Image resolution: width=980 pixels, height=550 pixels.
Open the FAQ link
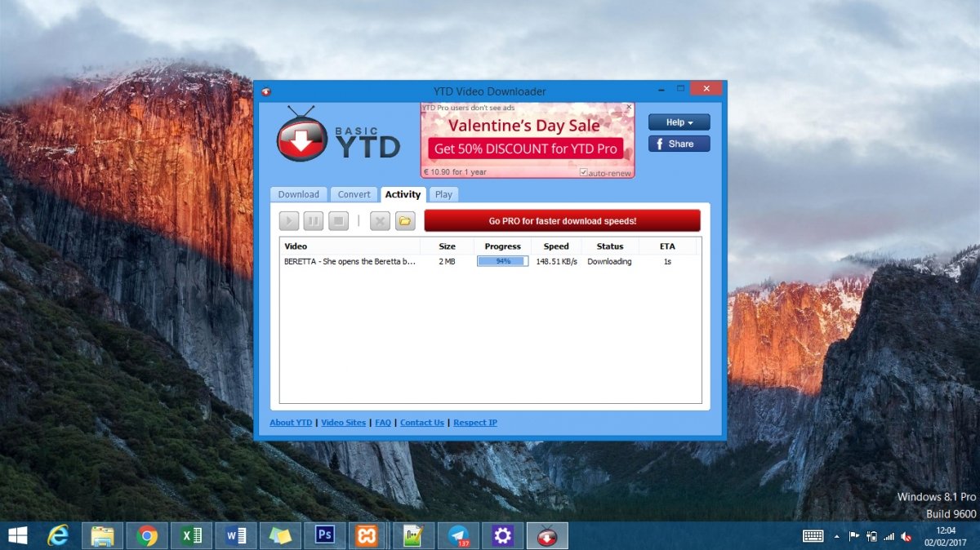click(383, 423)
